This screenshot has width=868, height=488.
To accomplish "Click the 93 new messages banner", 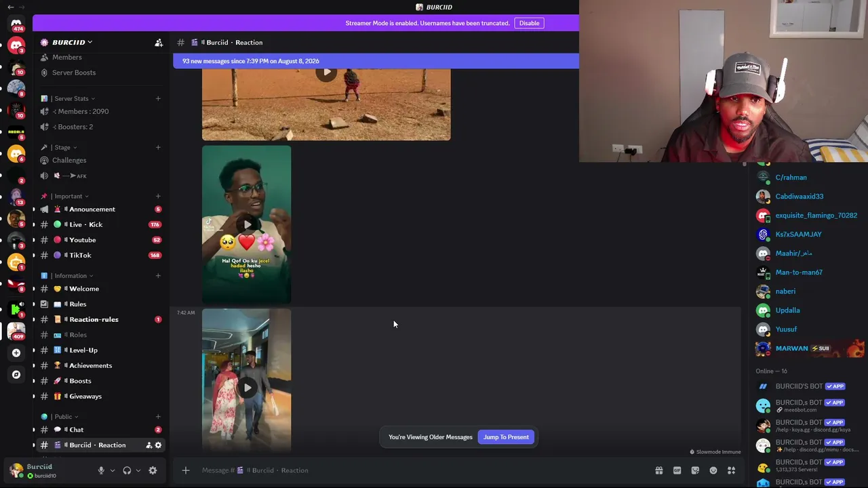I will (376, 61).
